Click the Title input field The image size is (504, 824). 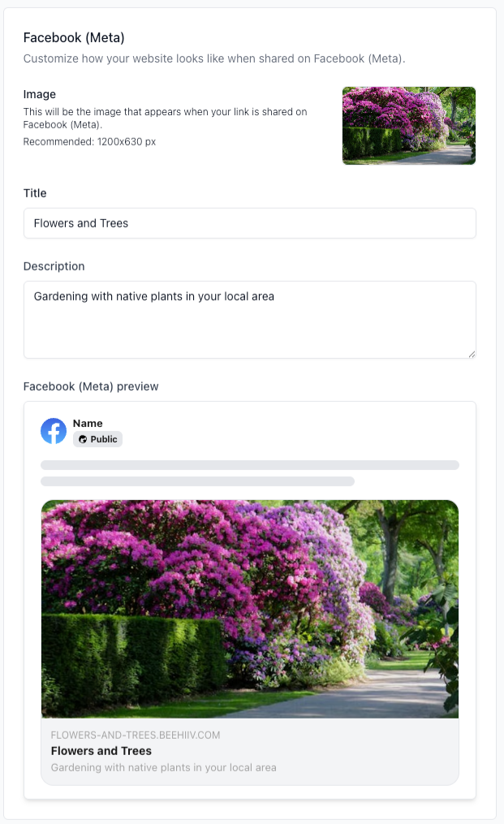(x=249, y=223)
